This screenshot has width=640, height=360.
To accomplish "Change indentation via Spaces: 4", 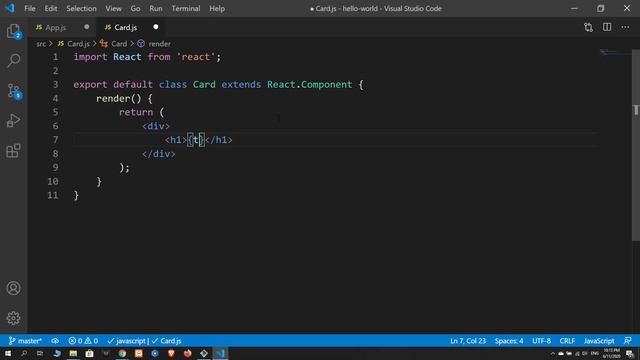I will [x=509, y=341].
